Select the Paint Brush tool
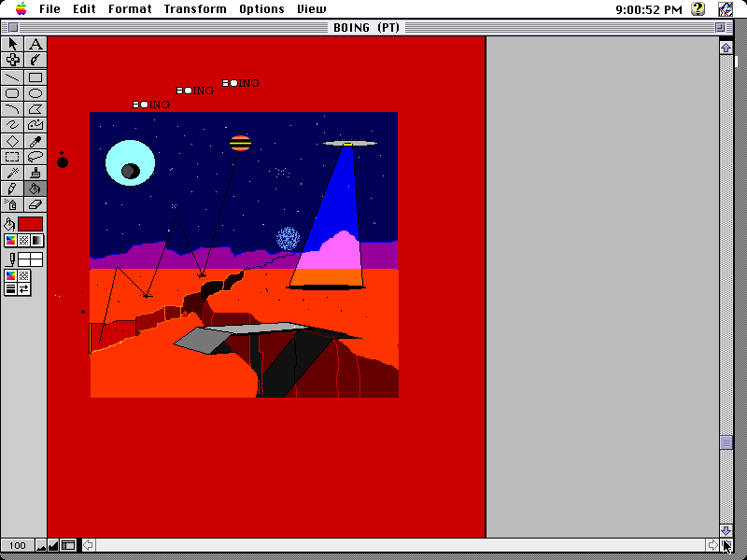 coord(35,173)
